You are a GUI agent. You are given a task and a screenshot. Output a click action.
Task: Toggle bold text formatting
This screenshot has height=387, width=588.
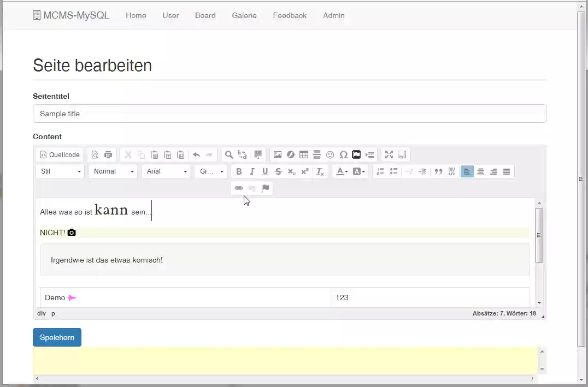239,171
